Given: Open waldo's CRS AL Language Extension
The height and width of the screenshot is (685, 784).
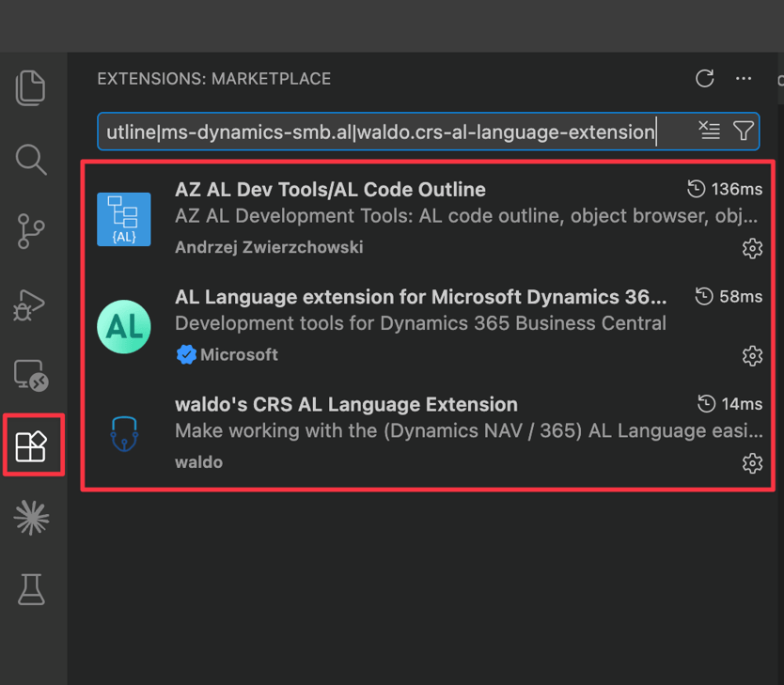Looking at the screenshot, I should (346, 405).
